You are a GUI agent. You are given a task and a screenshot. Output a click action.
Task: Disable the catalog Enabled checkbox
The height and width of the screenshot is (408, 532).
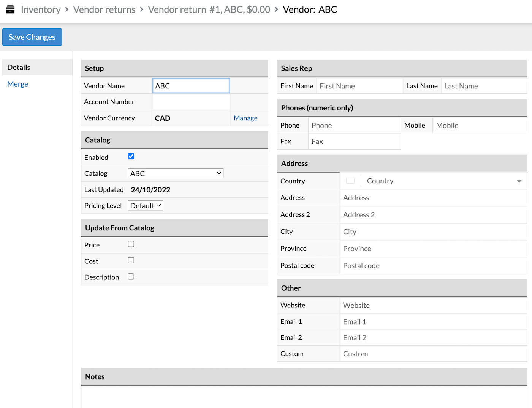(131, 156)
